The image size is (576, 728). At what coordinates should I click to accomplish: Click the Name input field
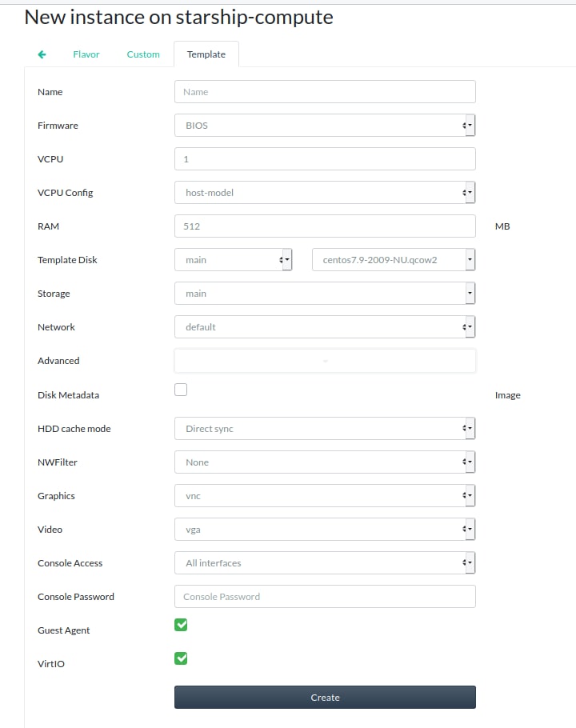pos(325,92)
